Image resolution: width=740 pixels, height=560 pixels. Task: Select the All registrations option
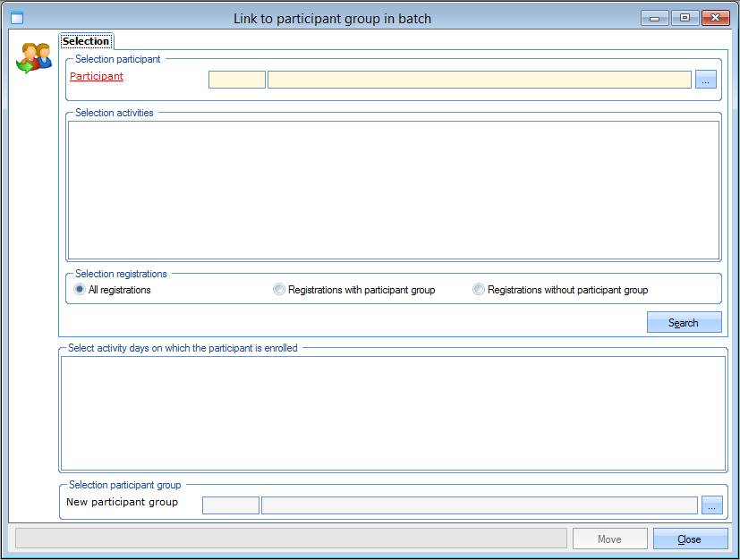tap(80, 290)
